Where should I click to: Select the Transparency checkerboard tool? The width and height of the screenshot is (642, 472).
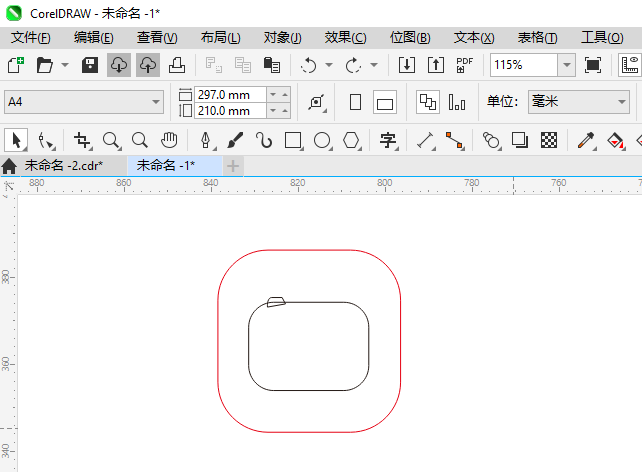(x=549, y=140)
